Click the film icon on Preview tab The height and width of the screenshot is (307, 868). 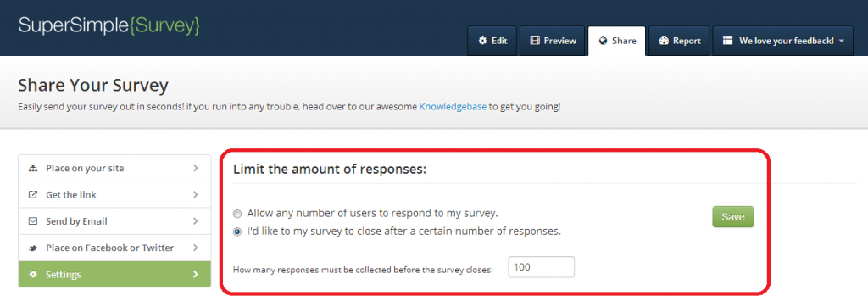535,41
